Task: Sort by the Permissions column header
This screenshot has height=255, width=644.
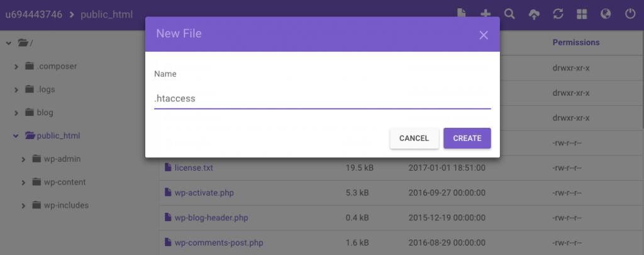Action: click(x=575, y=43)
